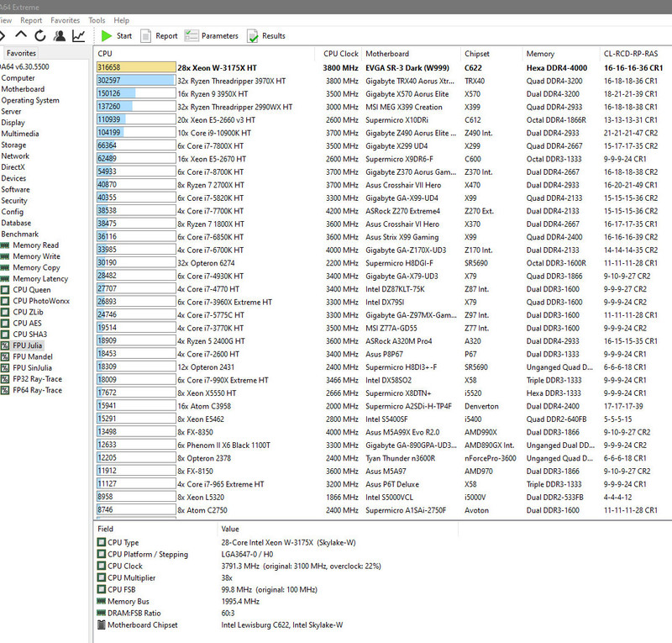Click the Memory Copy benchmark icon
The height and width of the screenshot is (643, 672).
click(x=5, y=267)
